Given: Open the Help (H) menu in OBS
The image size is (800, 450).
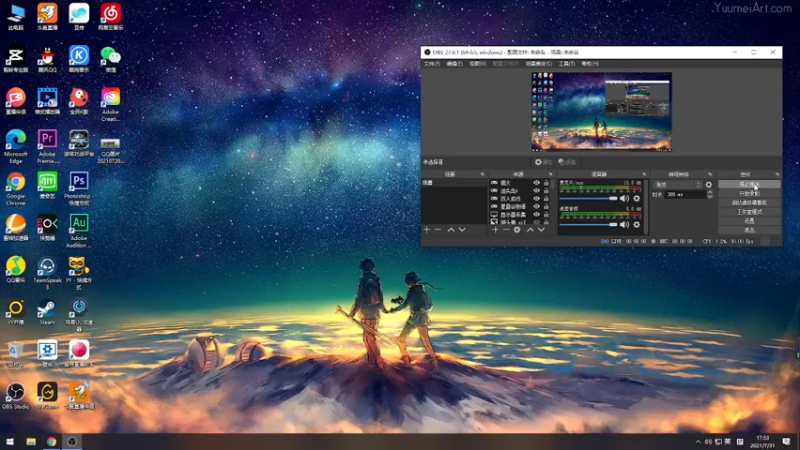Looking at the screenshot, I should [590, 64].
